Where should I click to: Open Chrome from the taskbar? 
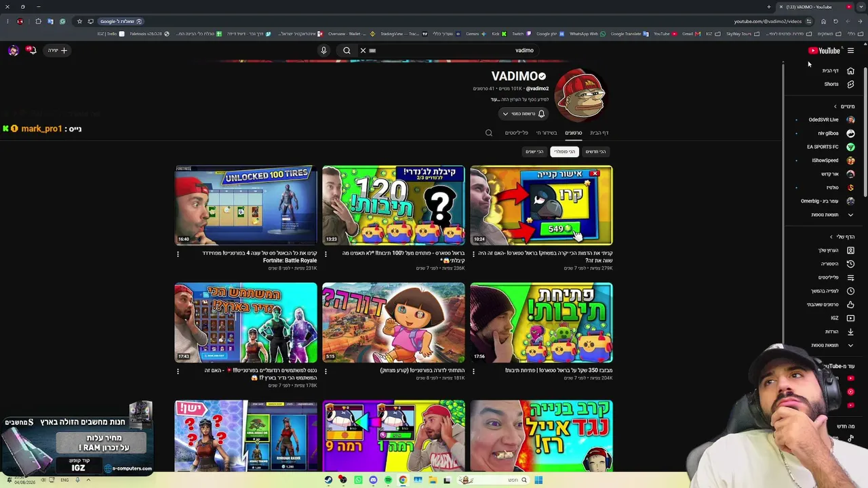click(x=403, y=481)
